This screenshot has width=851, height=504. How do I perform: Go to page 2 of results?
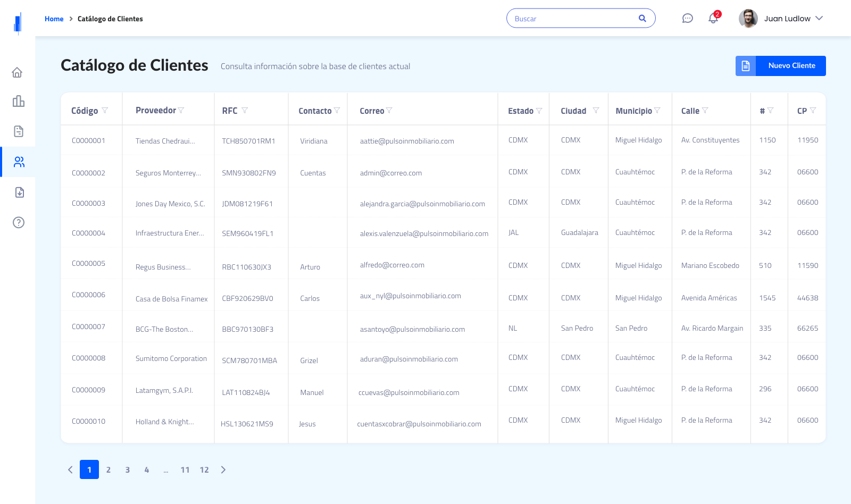109,469
